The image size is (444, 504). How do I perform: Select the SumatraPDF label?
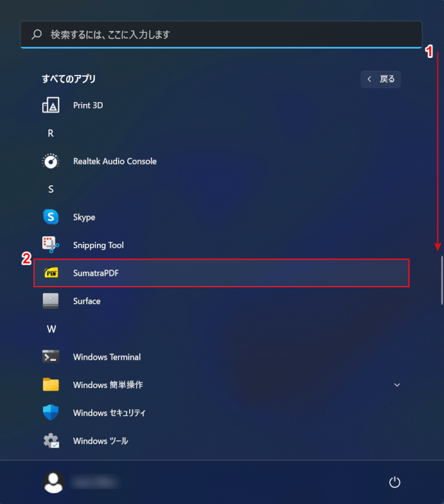point(96,273)
